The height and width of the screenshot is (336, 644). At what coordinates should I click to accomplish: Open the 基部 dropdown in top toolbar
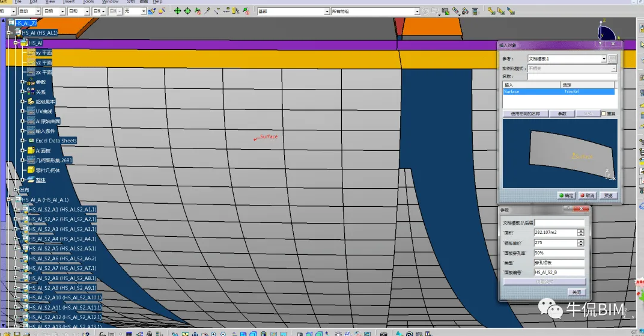pos(327,11)
